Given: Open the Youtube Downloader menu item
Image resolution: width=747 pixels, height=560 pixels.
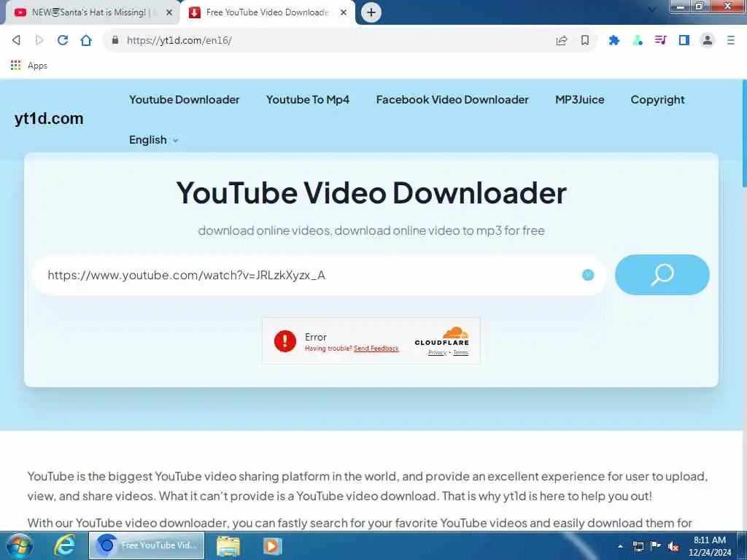Looking at the screenshot, I should 185,99.
